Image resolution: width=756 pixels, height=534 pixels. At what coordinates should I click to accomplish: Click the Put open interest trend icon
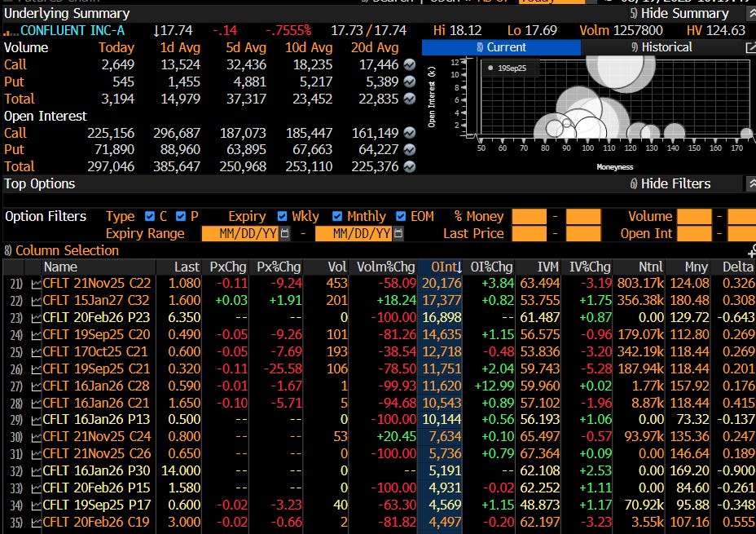point(409,150)
